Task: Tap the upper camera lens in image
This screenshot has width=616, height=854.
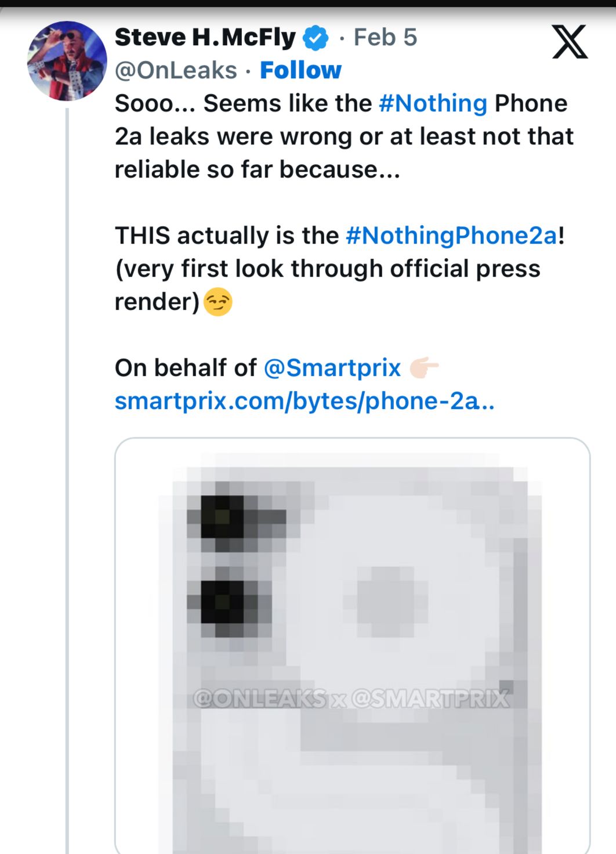Action: point(223,517)
